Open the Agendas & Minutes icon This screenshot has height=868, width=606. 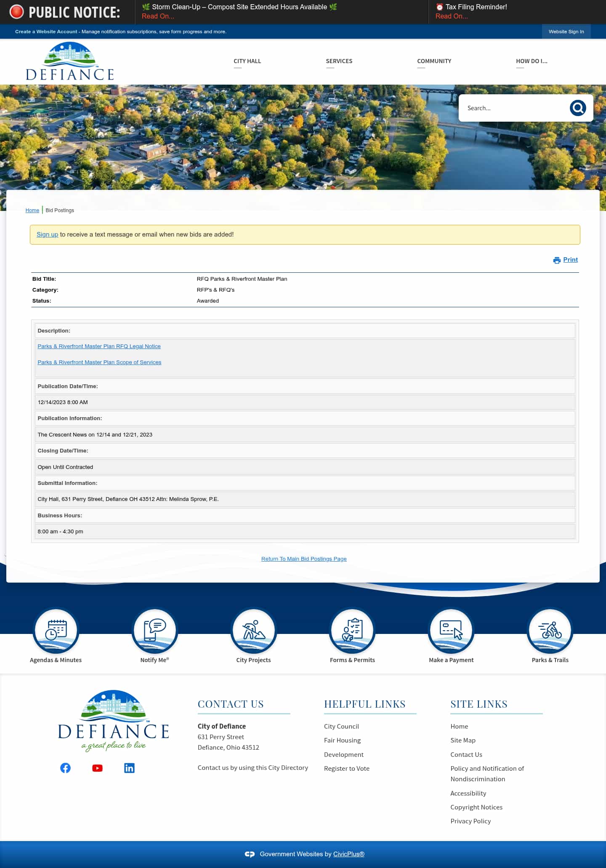(56, 631)
